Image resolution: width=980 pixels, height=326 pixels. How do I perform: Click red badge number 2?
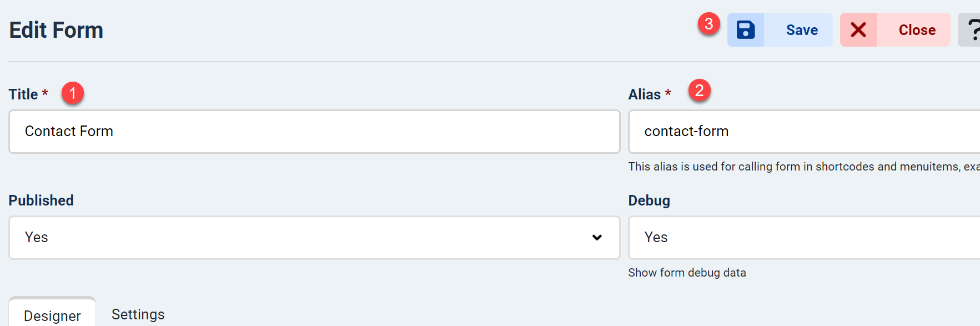coord(700,90)
